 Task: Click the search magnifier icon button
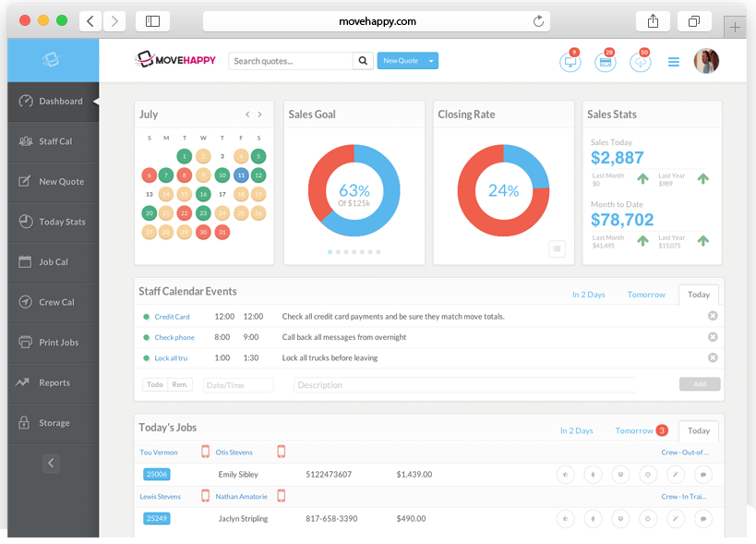(x=364, y=61)
